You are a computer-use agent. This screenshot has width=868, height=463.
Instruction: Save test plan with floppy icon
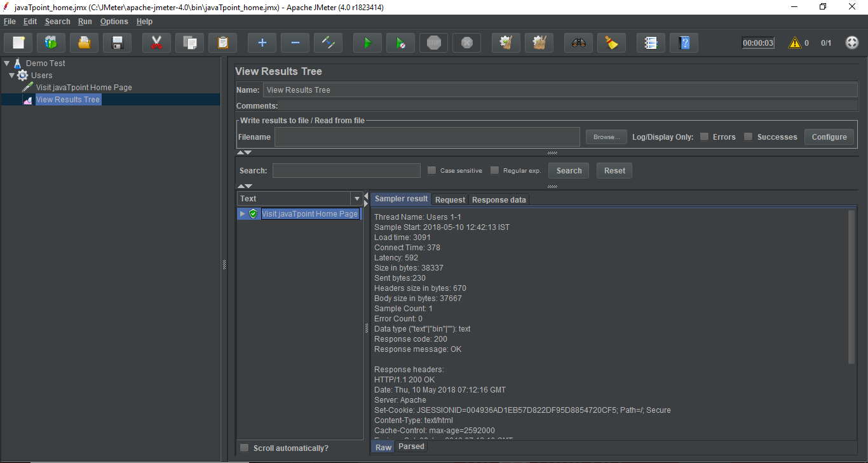pos(117,43)
